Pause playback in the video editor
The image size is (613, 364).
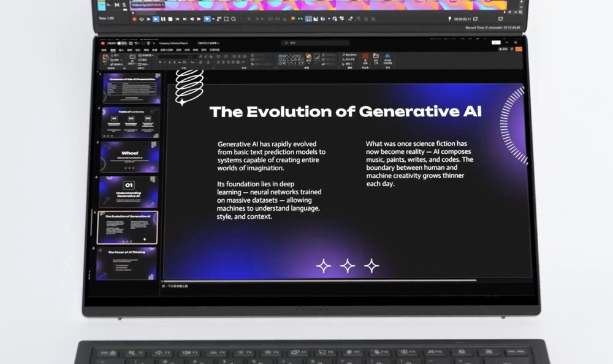tap(163, 19)
